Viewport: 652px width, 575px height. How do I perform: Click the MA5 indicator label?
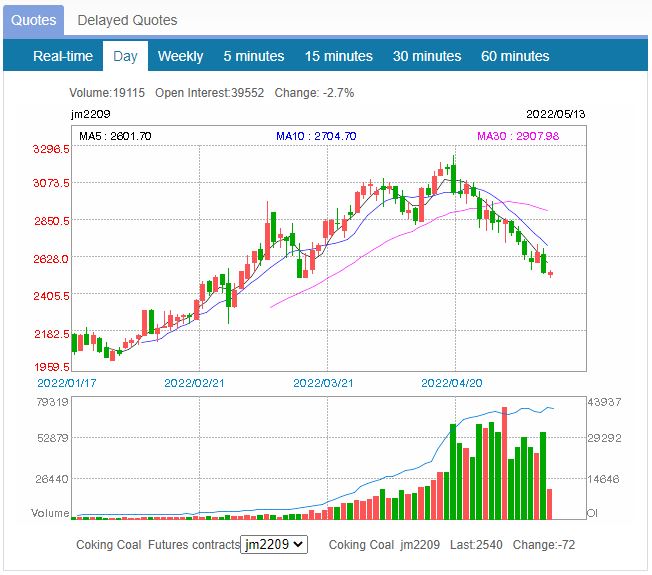(x=115, y=136)
